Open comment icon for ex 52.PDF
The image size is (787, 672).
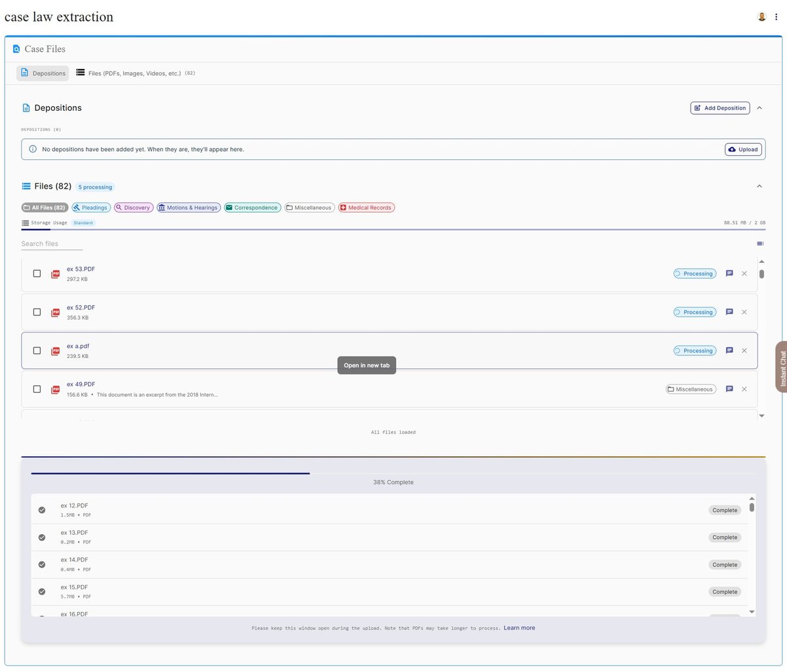pos(729,312)
